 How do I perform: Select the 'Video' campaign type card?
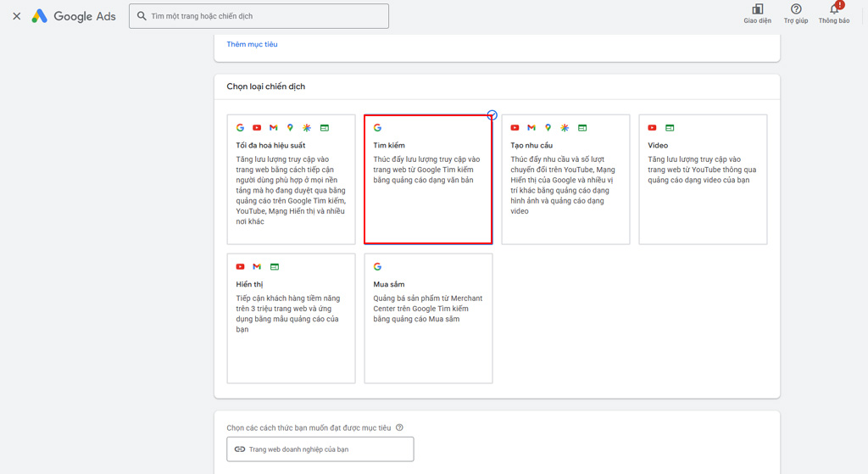703,180
